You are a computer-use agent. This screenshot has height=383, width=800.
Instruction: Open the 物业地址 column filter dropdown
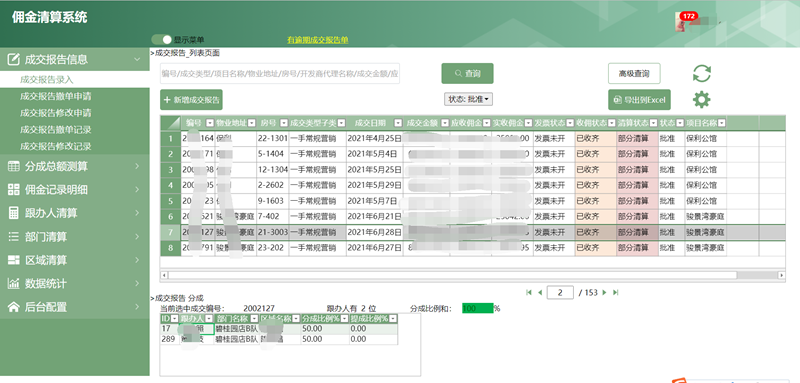tap(252, 123)
